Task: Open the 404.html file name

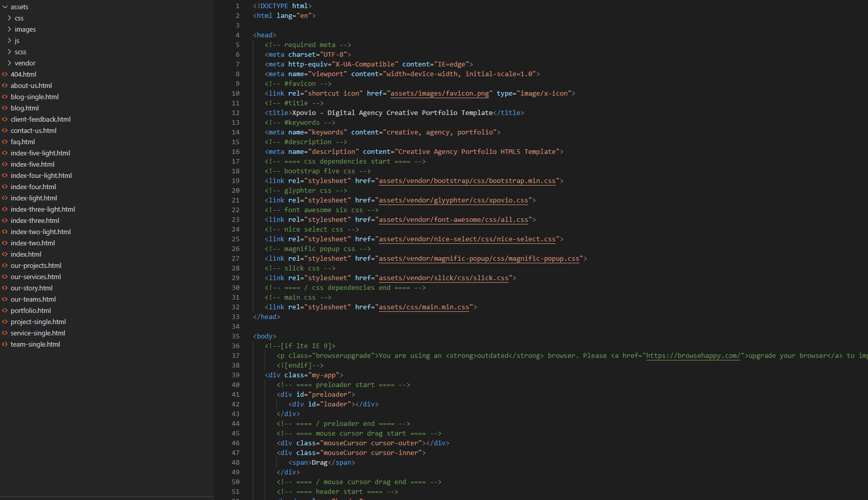Action: 24,74
